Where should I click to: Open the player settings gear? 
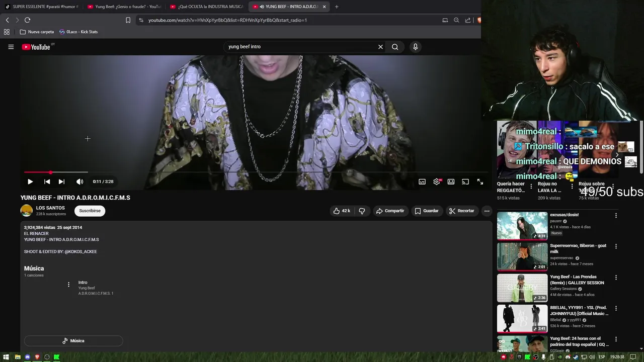click(x=437, y=182)
